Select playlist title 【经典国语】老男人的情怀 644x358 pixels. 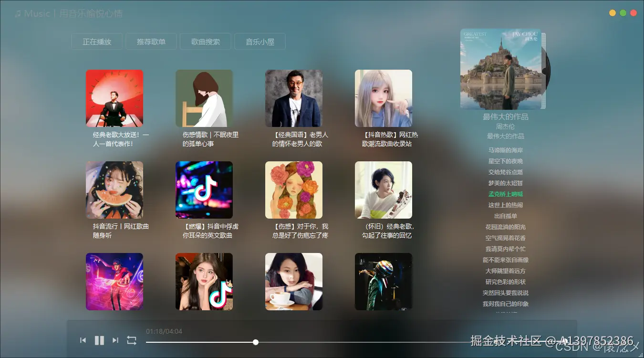[x=301, y=139]
